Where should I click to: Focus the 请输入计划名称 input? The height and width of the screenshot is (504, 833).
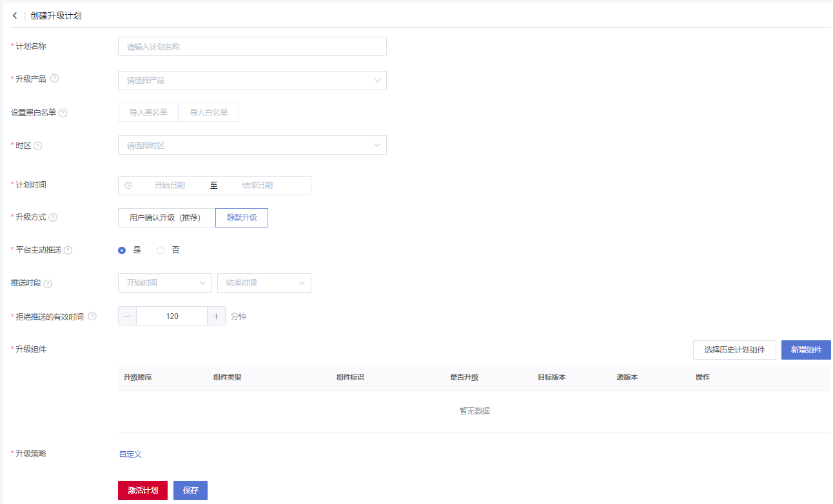252,46
